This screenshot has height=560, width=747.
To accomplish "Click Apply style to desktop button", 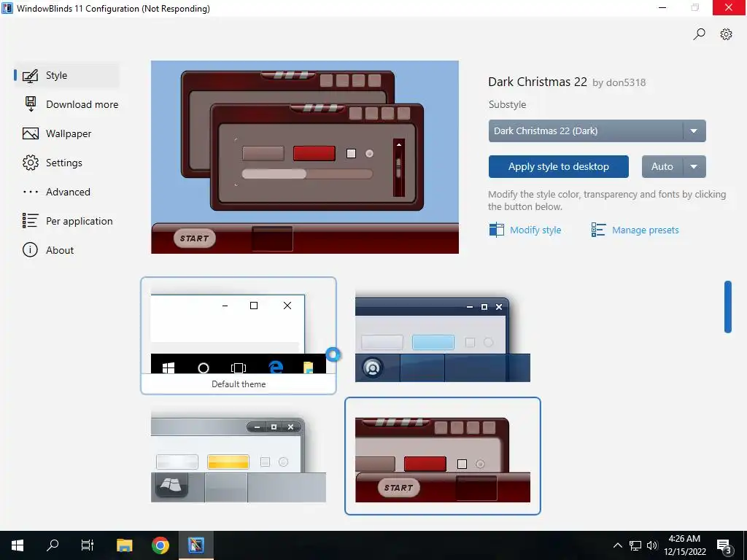I will (x=558, y=167).
